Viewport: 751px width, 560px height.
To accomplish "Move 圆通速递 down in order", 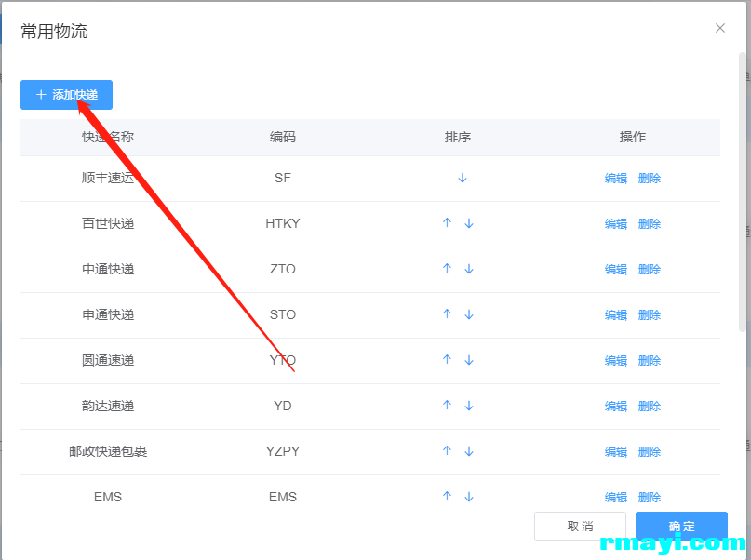I will (x=469, y=360).
